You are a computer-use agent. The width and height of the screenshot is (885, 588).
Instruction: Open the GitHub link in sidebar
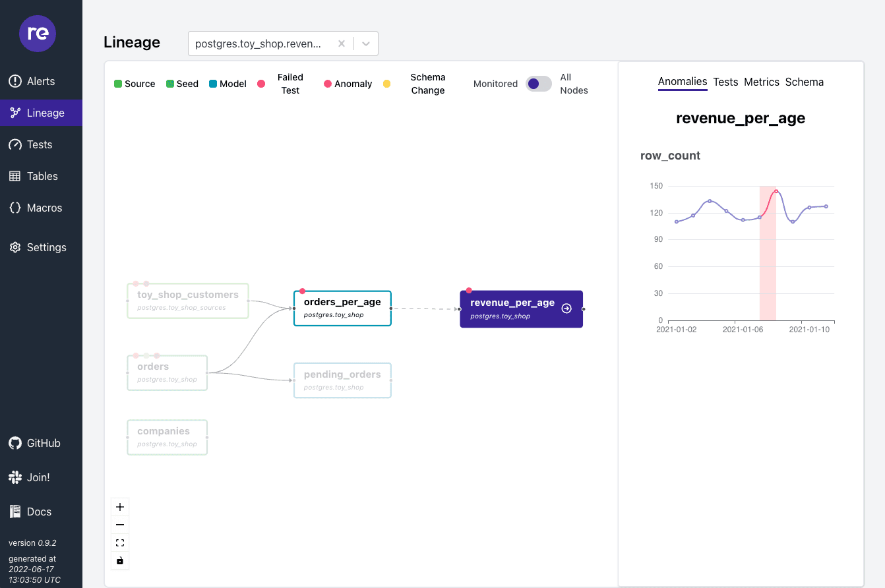click(x=15, y=443)
